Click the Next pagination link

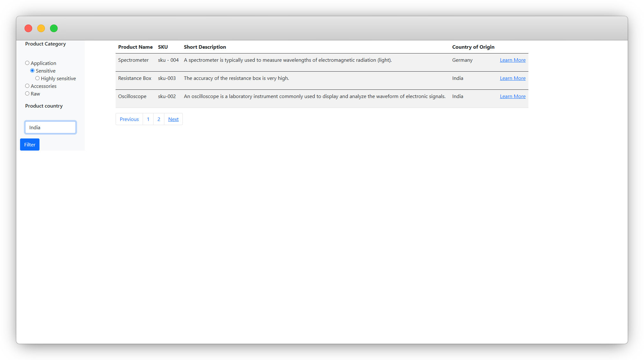(173, 119)
